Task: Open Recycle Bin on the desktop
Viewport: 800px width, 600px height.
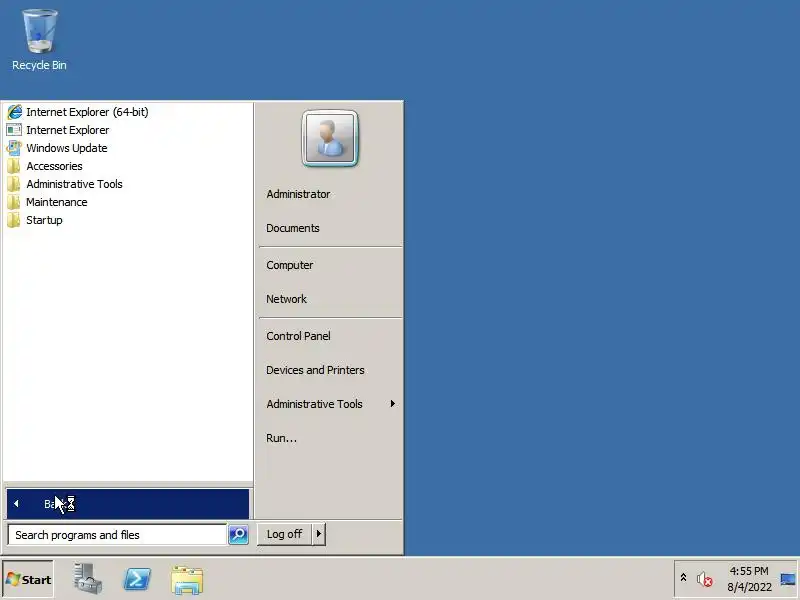Action: click(x=39, y=40)
